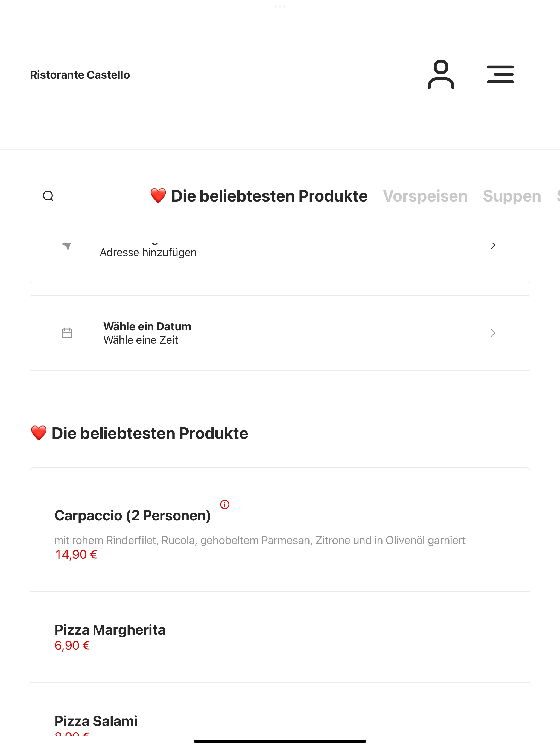Open Ristorante Castello home link
Screen dimensions: 560x747
80,75
